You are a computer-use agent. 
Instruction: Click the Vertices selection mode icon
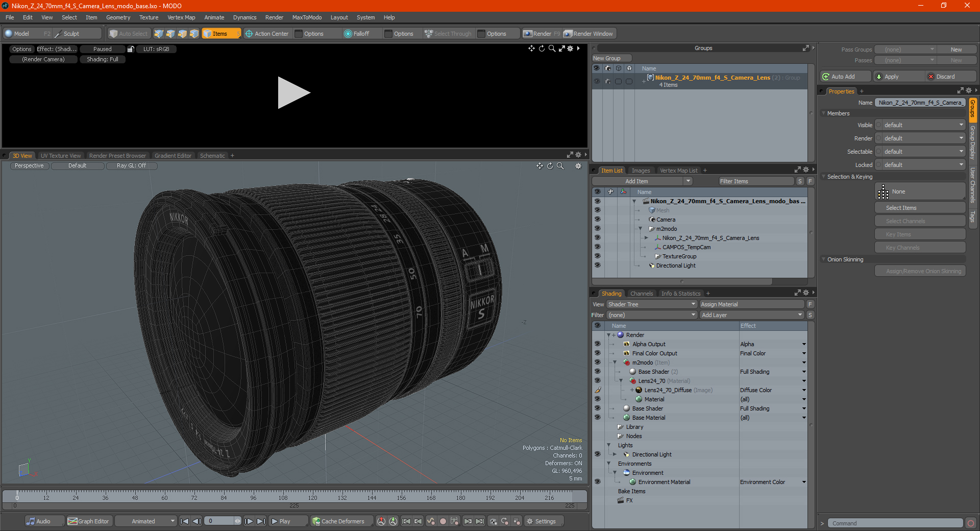point(159,34)
